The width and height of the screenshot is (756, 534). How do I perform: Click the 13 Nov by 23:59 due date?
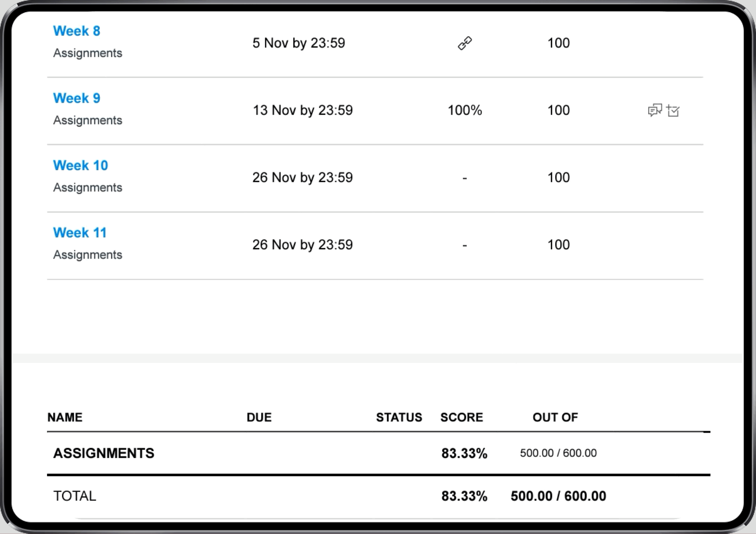coord(302,110)
